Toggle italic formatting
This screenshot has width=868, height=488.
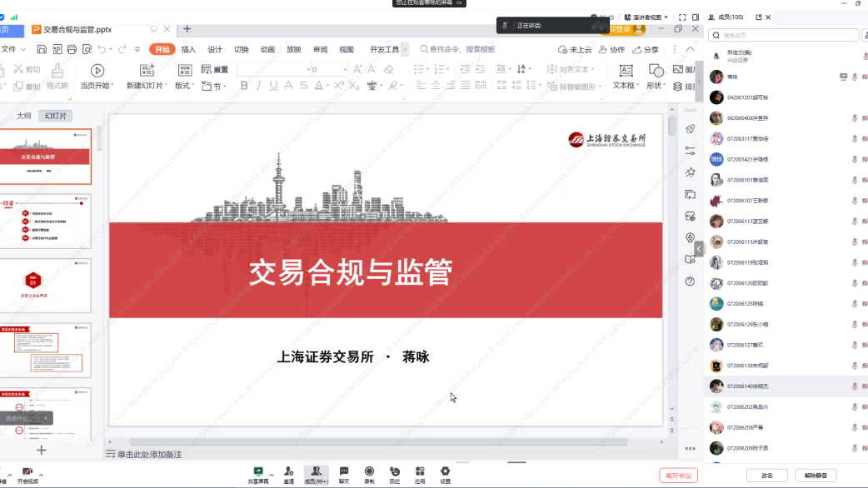(258, 85)
